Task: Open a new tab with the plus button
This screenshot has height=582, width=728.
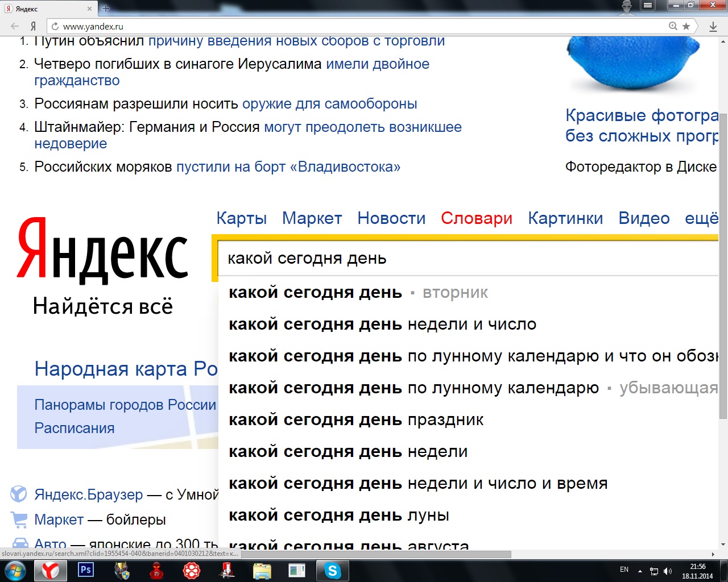Action: pos(106,9)
